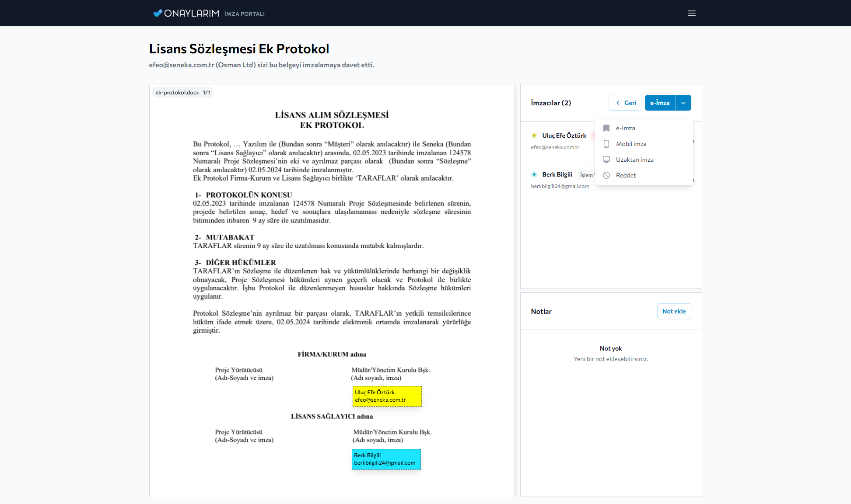Click the yellow signature field of Uluç Efe Öztürk

pos(386,396)
